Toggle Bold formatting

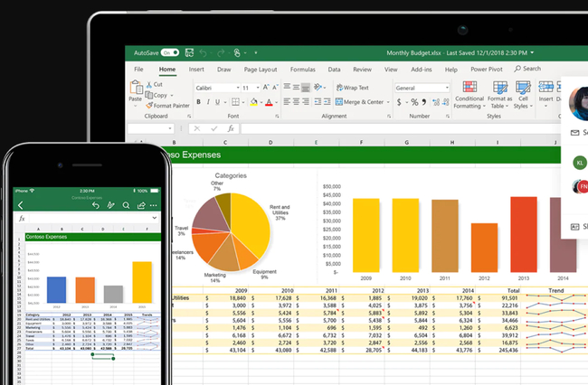(x=198, y=102)
